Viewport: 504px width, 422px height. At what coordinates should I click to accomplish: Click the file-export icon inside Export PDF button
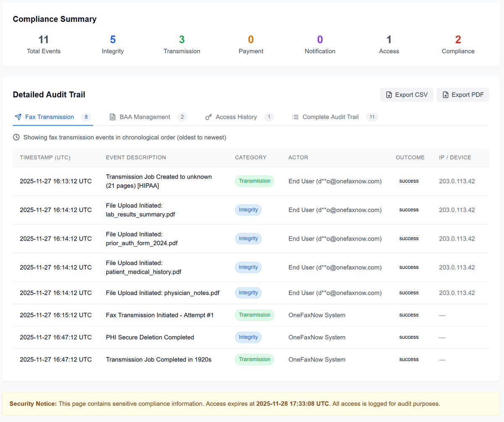pos(445,94)
